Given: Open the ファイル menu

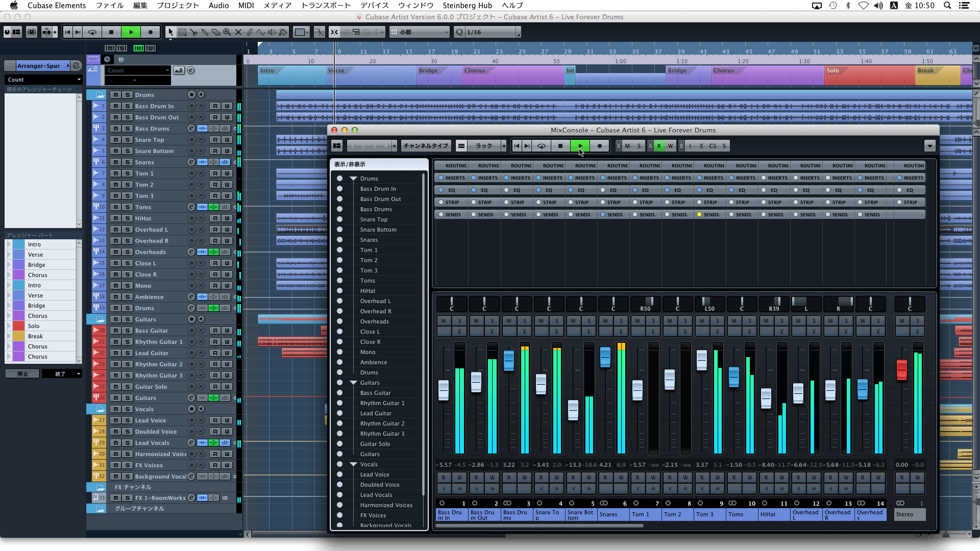Looking at the screenshot, I should click(x=109, y=6).
